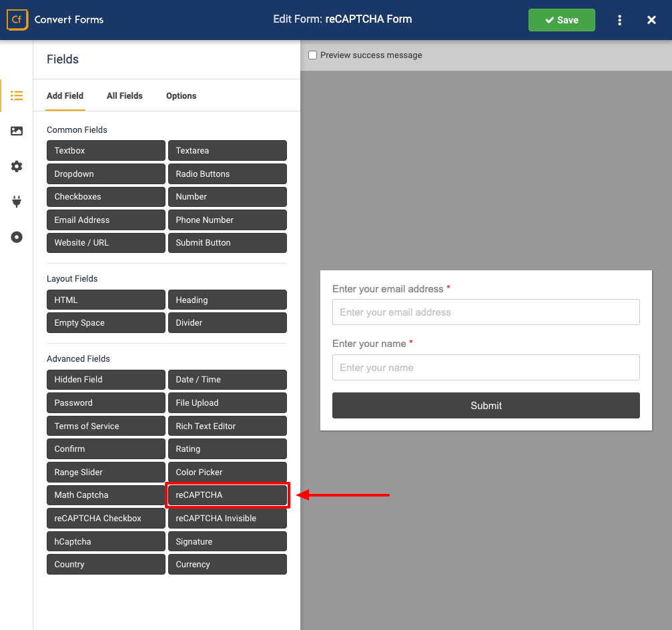This screenshot has height=630, width=672.
Task: Switch to the All Fields tab
Action: (125, 95)
